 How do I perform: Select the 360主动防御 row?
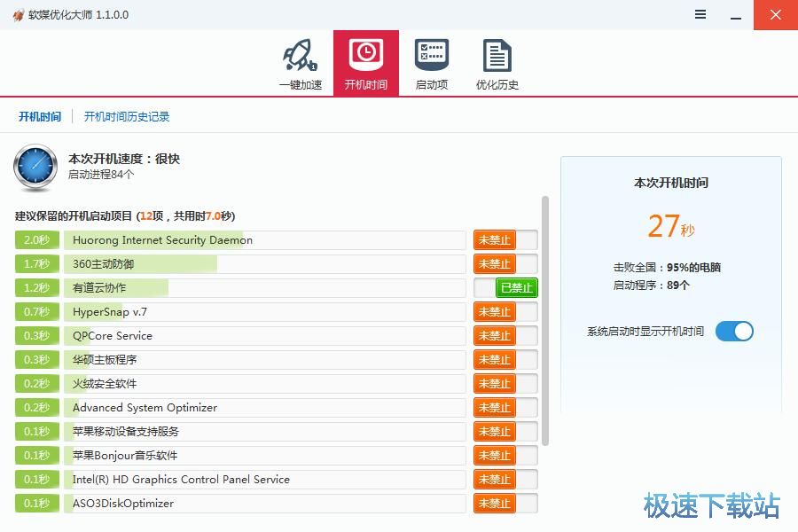(264, 263)
